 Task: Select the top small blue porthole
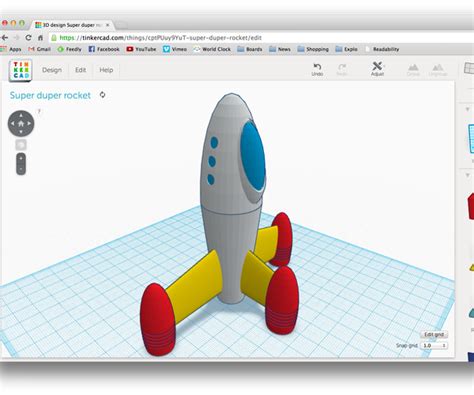click(x=214, y=143)
